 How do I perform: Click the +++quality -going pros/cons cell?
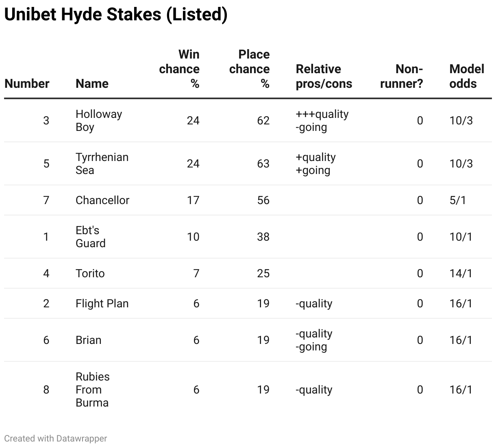322,120
